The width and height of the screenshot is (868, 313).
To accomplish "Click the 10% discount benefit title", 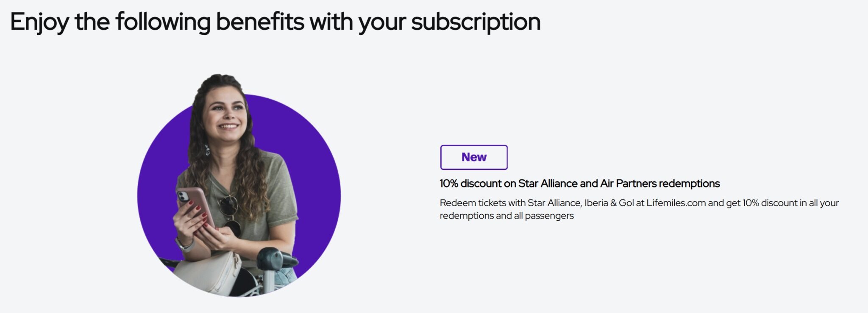I will 579,183.
